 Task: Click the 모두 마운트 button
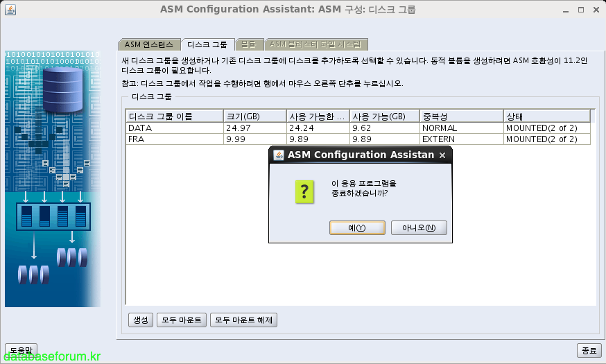click(181, 320)
